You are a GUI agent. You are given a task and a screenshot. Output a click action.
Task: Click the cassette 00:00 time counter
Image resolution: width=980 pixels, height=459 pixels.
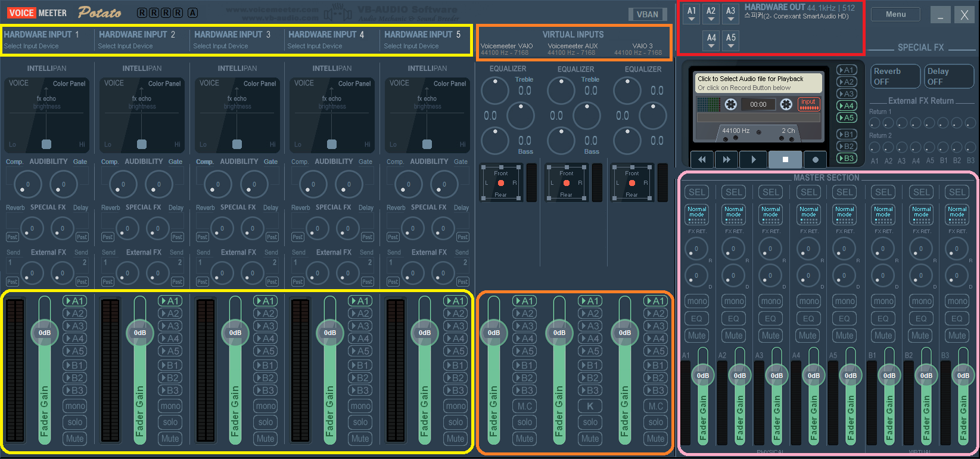tap(758, 104)
